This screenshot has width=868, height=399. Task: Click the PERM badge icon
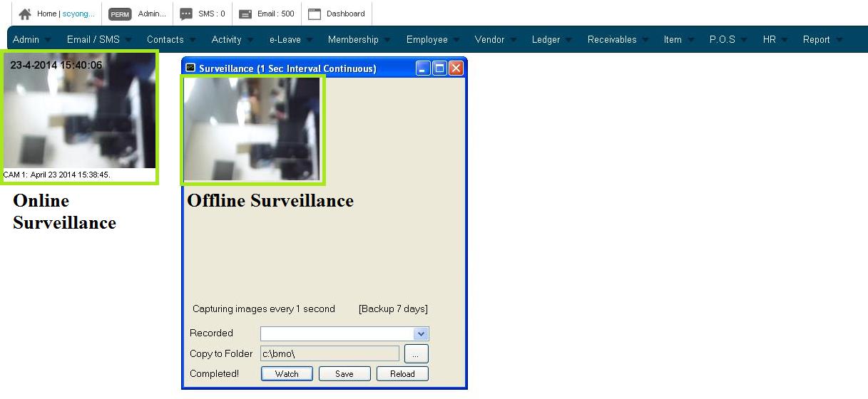[x=120, y=14]
